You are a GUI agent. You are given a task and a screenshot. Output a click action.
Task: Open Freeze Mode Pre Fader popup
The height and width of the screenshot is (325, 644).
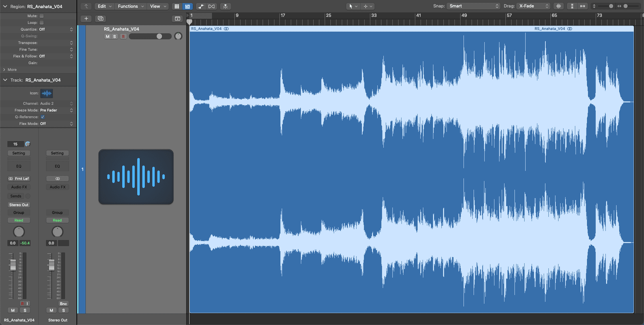[56, 110]
